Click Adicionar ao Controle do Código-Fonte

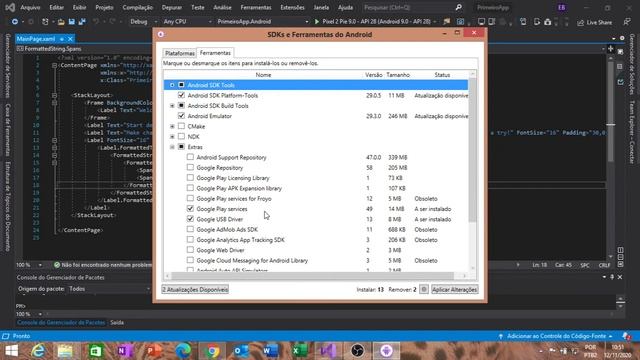pos(556,336)
